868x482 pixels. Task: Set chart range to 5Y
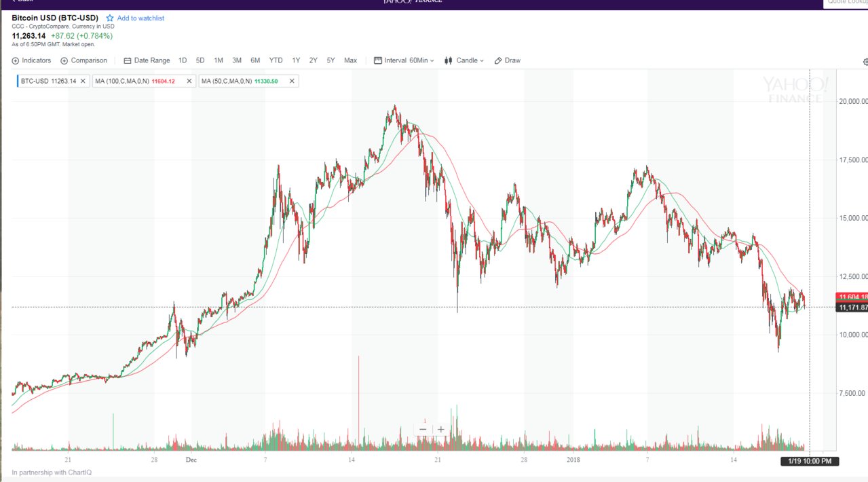(331, 60)
